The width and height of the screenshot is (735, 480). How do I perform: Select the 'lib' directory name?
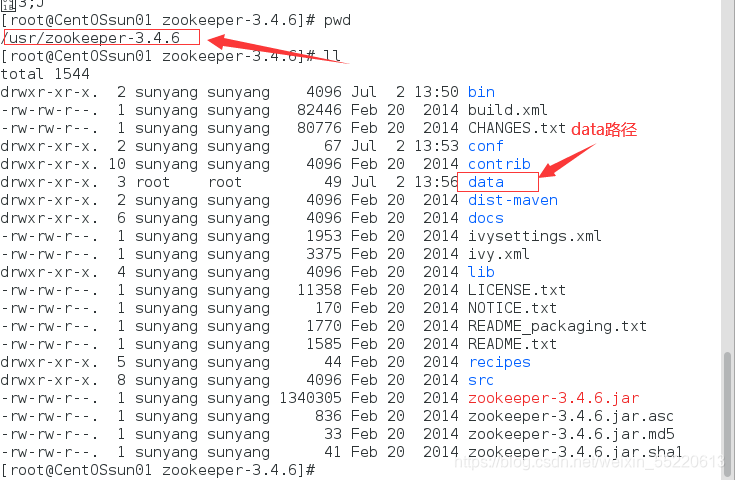coord(481,272)
